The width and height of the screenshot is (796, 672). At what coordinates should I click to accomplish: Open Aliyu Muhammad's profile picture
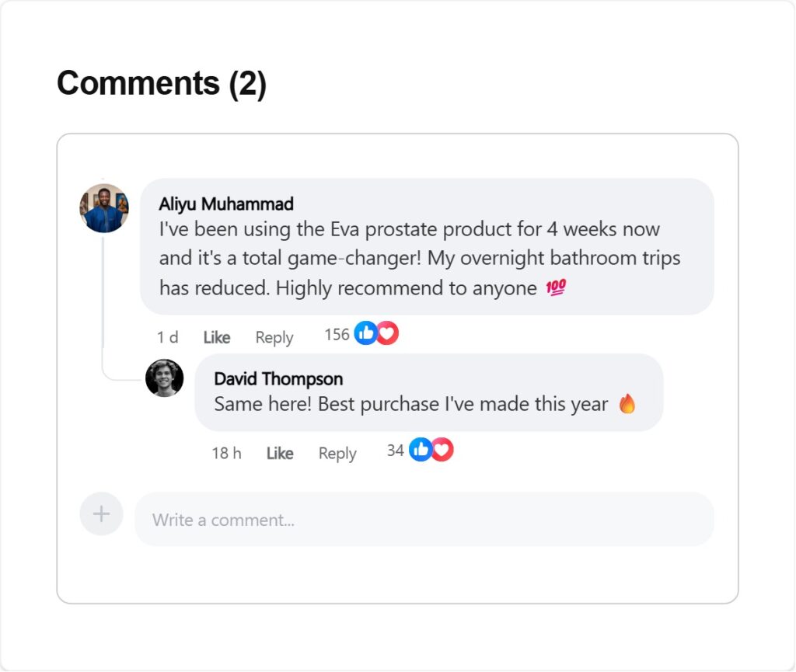104,208
